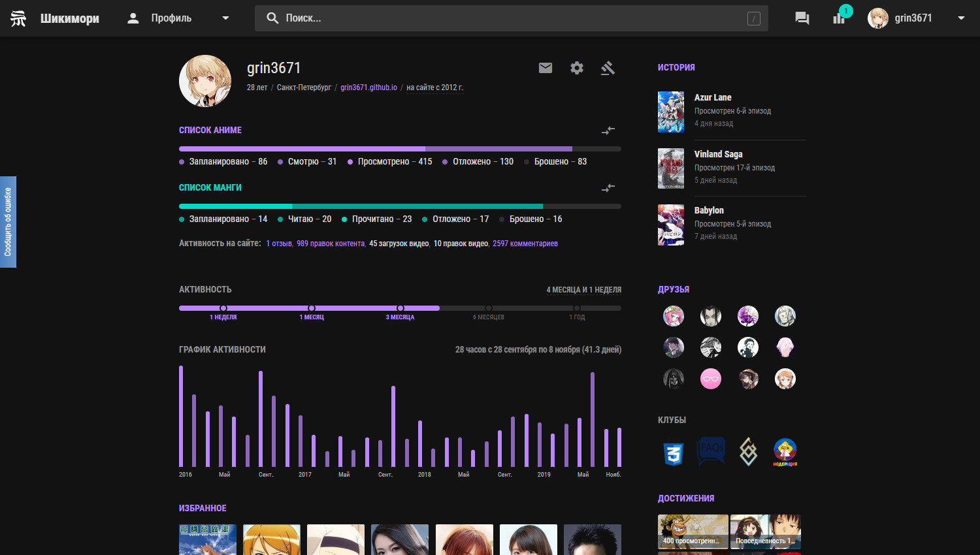Expand the 4 месяца и 1 неделя label
The image size is (980, 555).
click(583, 290)
